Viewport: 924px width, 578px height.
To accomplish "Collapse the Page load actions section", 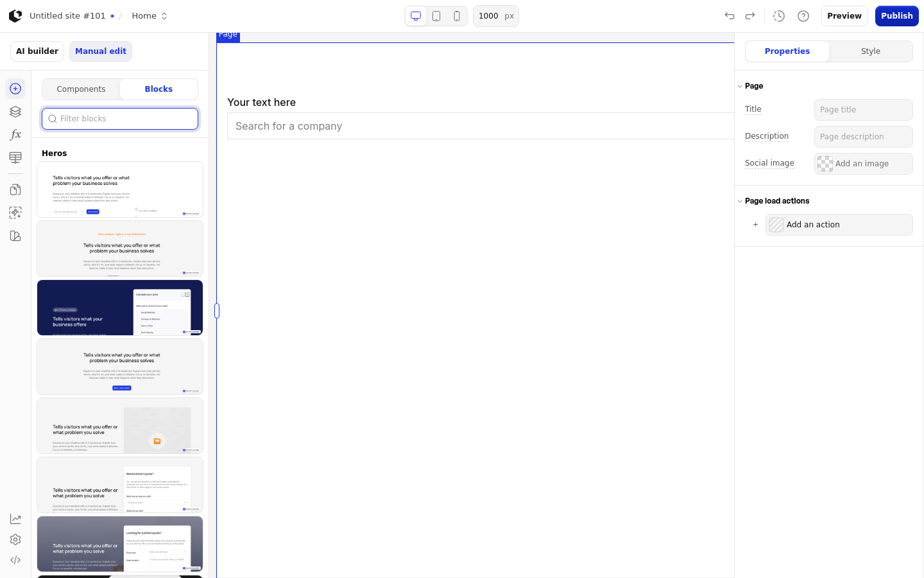I will (739, 201).
